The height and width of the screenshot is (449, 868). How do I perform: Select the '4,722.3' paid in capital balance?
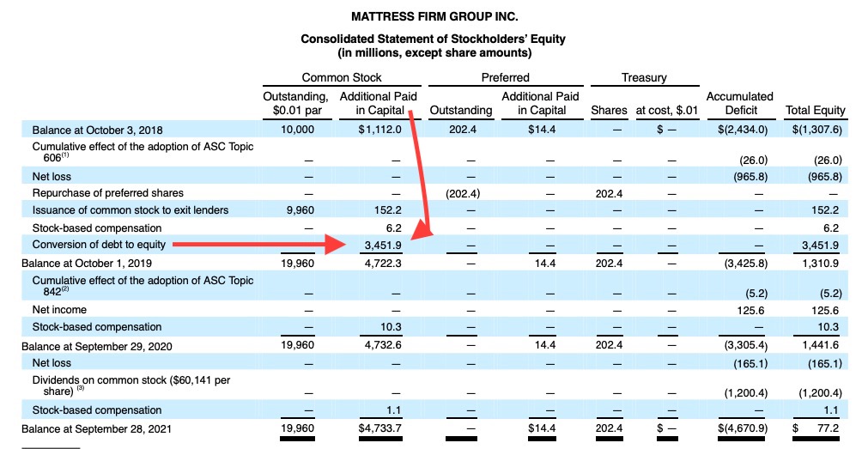coord(383,264)
